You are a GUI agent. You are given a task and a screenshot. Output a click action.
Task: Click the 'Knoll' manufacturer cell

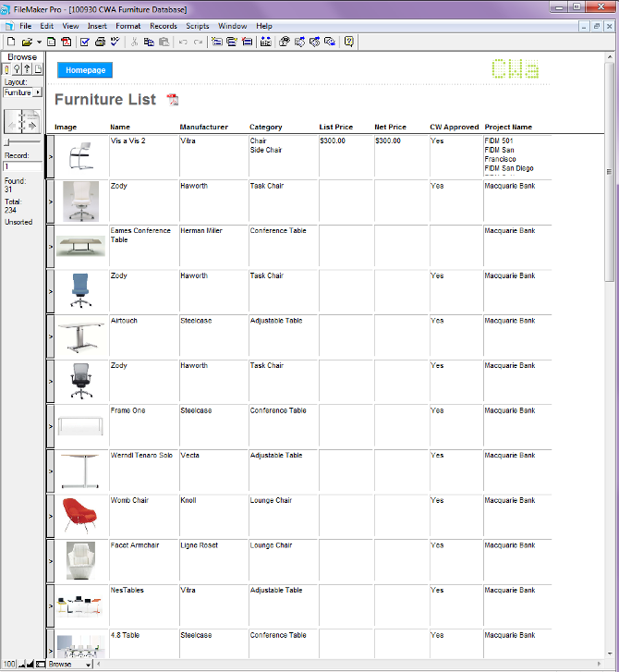tap(213, 516)
